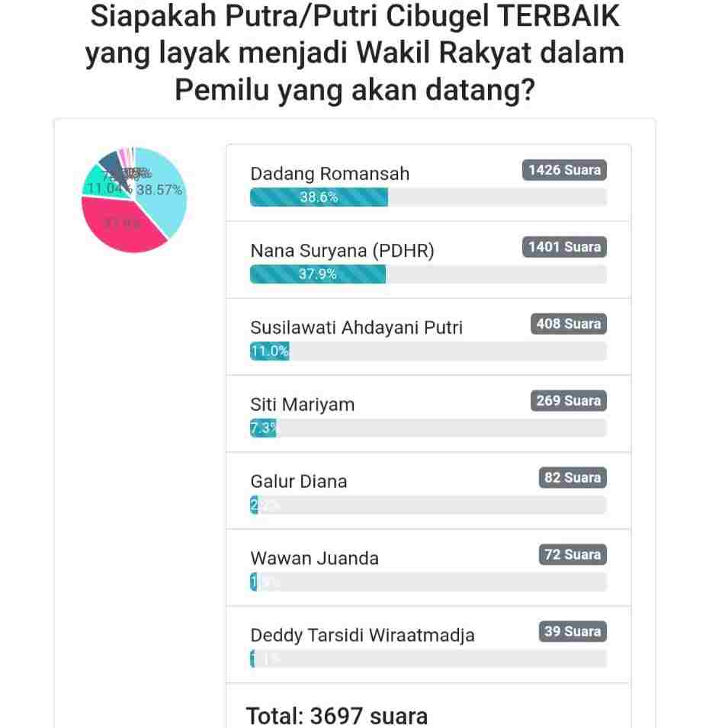Click the 408 Suara badge
The width and height of the screenshot is (706, 728).
568,324
